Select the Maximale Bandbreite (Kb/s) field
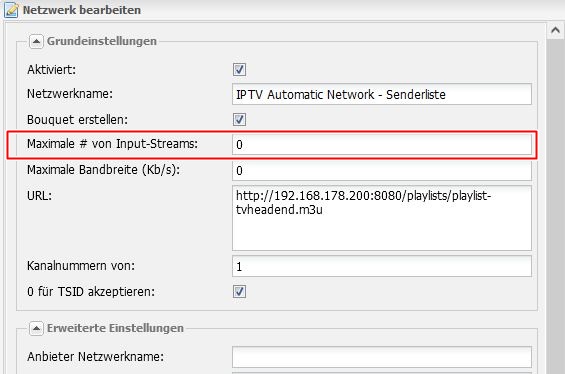 382,170
